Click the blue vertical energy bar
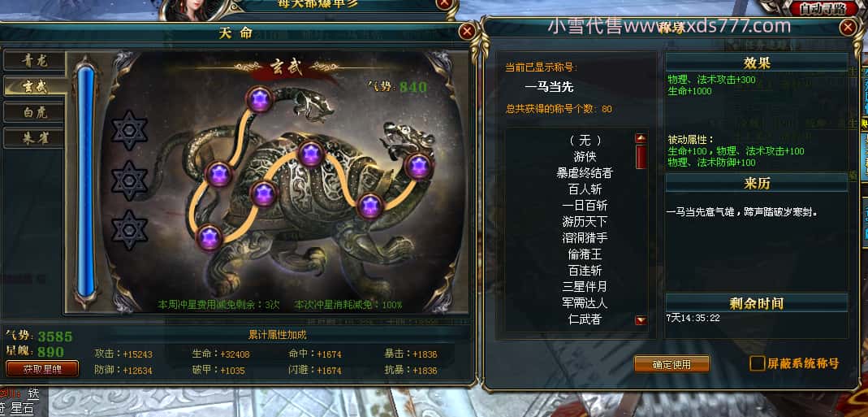 pos(85,182)
